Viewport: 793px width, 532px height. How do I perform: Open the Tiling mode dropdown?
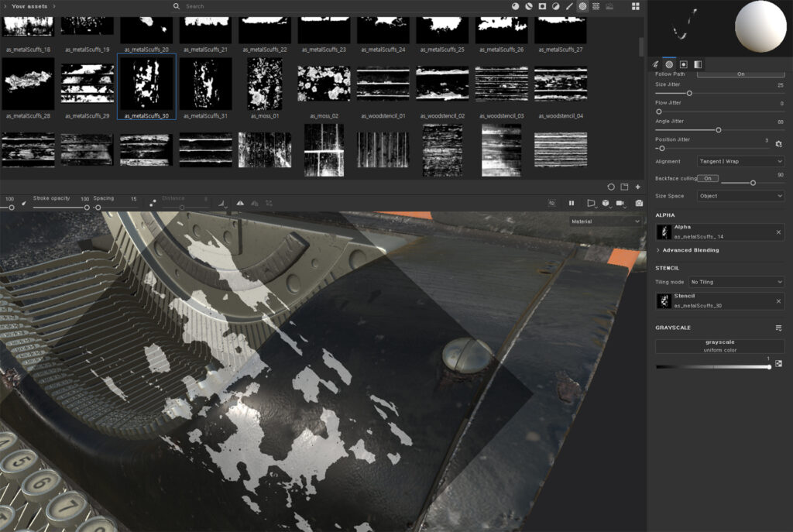coord(736,282)
